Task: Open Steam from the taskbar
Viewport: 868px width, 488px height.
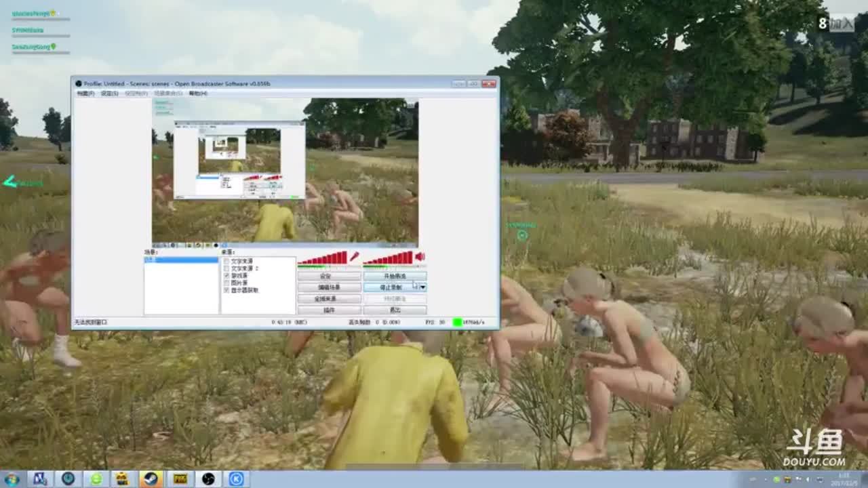Action: tap(150, 479)
